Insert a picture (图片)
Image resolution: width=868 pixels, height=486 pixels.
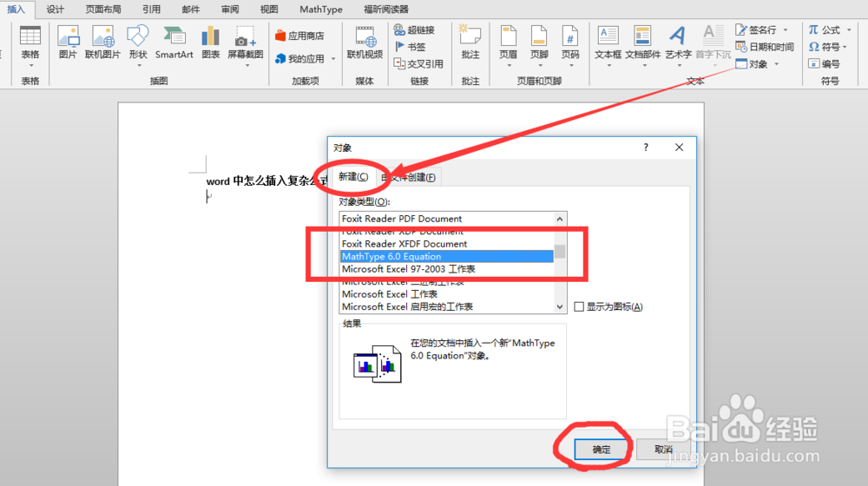68,43
